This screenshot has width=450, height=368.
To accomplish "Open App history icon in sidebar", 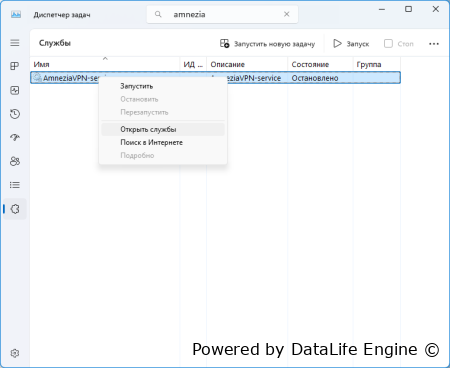I will click(x=15, y=114).
